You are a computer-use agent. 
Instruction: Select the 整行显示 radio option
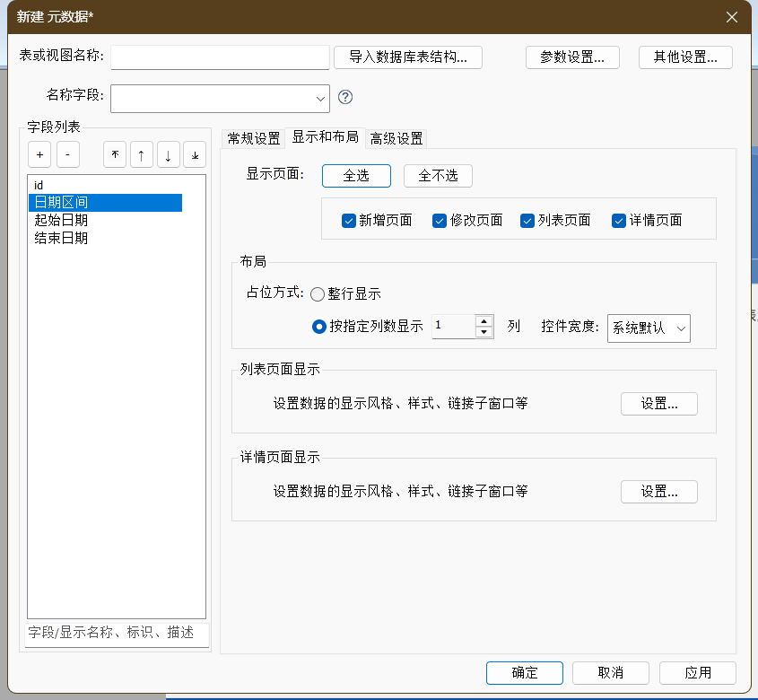point(318,294)
